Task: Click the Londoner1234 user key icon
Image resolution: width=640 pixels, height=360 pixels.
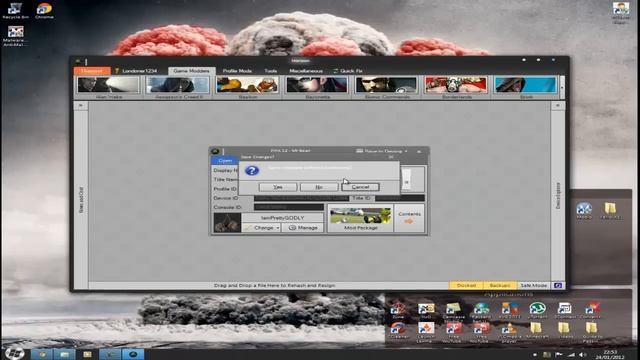Action: pos(117,71)
